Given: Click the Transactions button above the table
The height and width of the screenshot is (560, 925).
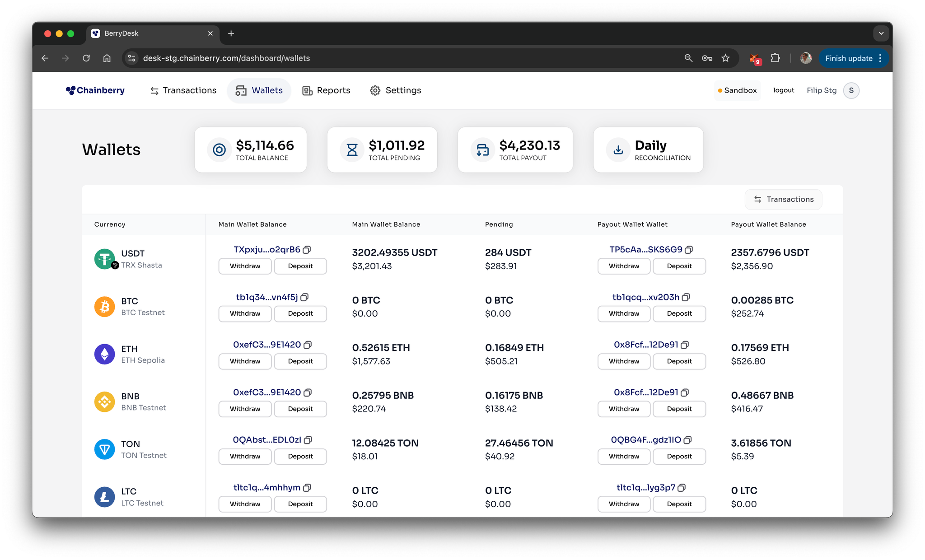Looking at the screenshot, I should click(783, 199).
